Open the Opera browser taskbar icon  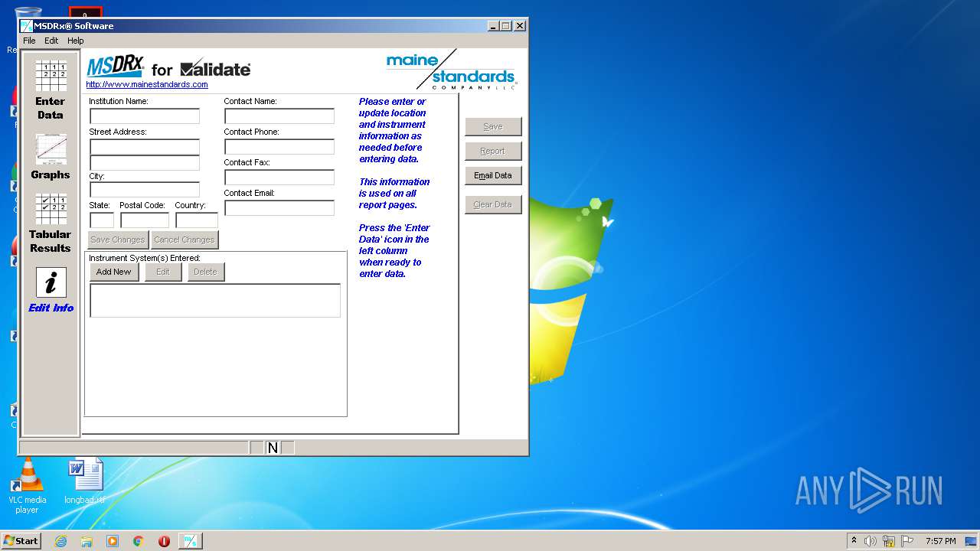(x=164, y=541)
